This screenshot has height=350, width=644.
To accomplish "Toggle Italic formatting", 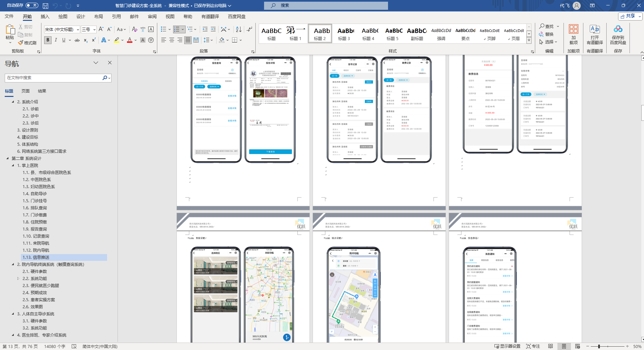I will [56, 40].
